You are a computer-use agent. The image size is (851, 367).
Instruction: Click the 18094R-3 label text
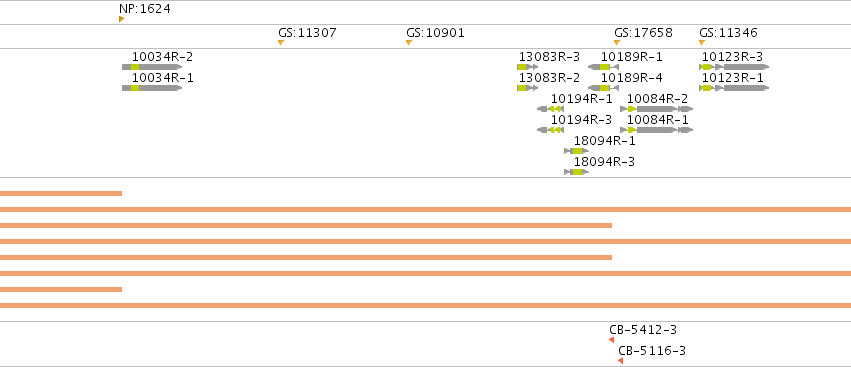605,162
